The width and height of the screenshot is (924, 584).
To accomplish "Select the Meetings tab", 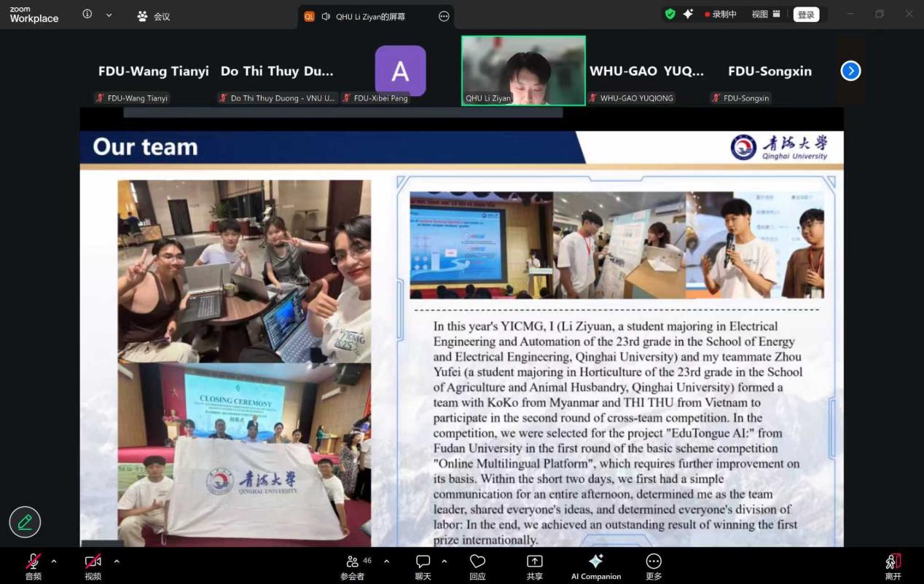I will point(153,16).
